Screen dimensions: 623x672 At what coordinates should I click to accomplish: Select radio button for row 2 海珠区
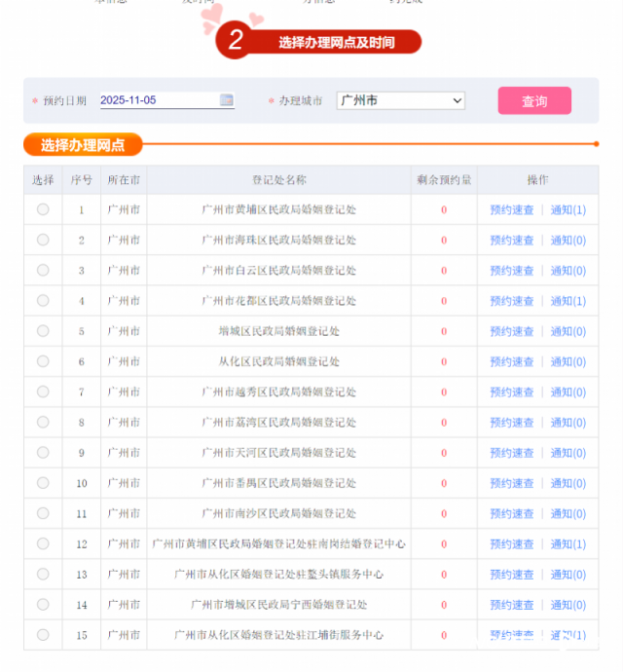click(43, 240)
